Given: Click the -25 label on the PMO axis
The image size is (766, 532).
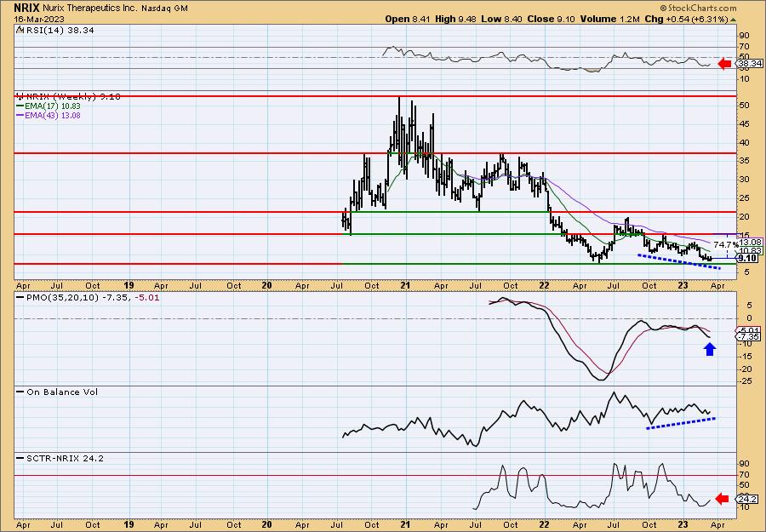Looking at the screenshot, I should [x=745, y=381].
